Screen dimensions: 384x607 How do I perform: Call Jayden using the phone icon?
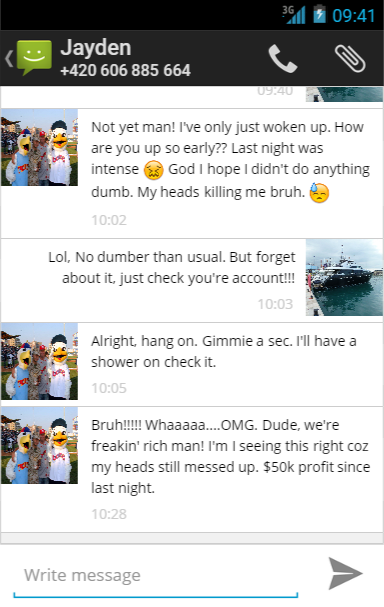click(283, 58)
